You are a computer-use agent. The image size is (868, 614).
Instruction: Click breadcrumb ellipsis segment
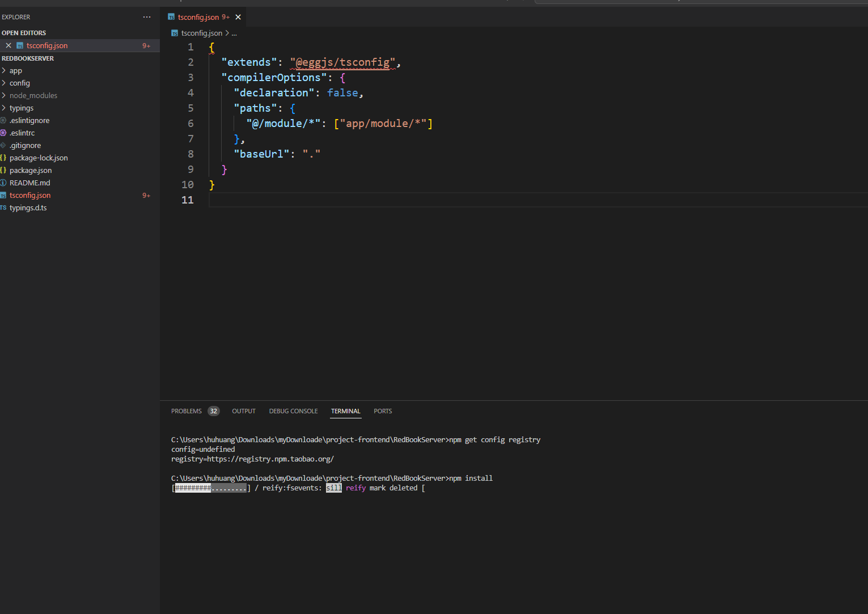pos(234,33)
